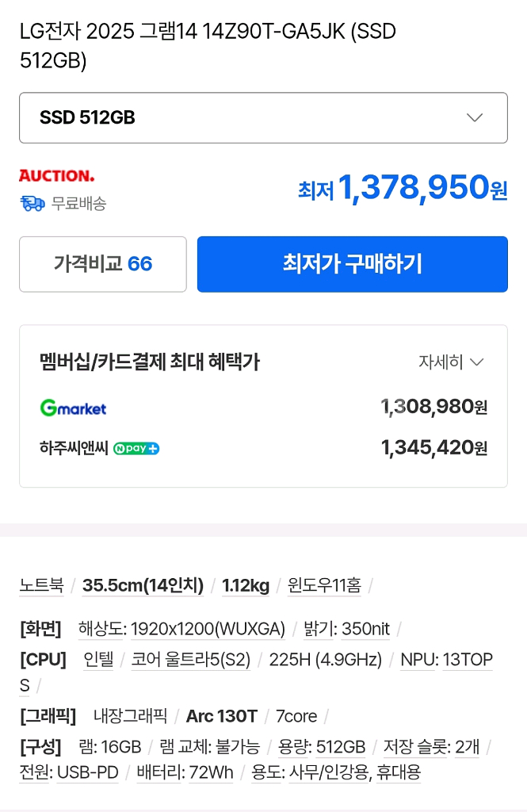Click the USB-PD power spec link
The height and width of the screenshot is (812, 527).
[x=87, y=772]
